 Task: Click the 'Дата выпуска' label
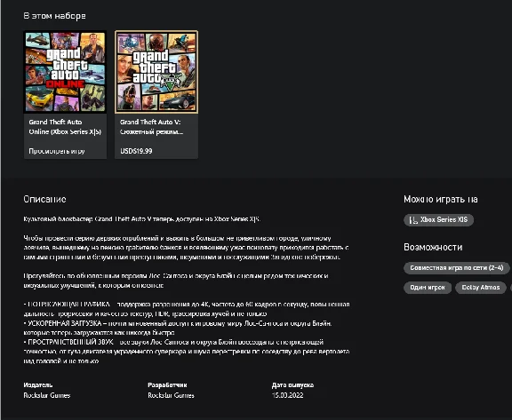coord(292,385)
